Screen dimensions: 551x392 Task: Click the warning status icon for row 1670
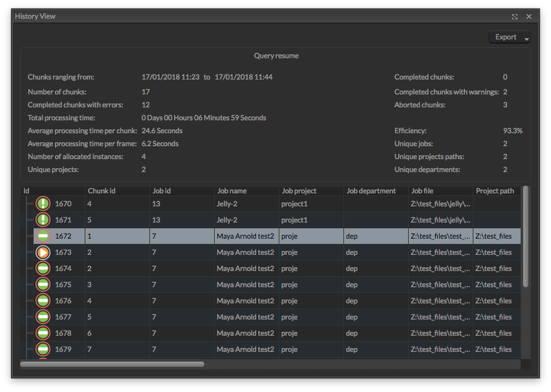[x=43, y=204]
